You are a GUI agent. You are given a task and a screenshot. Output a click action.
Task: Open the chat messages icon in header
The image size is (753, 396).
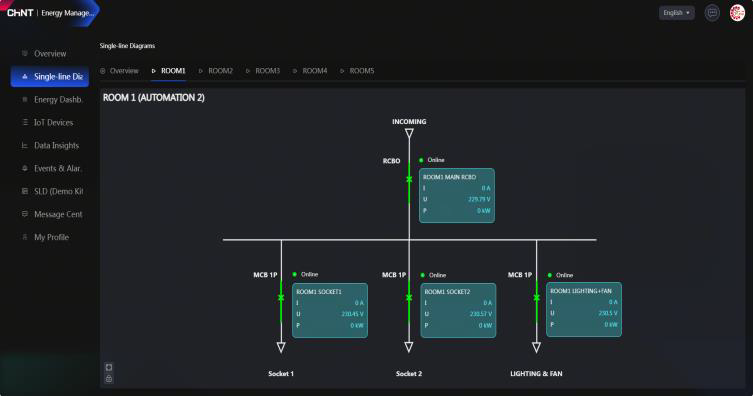(712, 13)
